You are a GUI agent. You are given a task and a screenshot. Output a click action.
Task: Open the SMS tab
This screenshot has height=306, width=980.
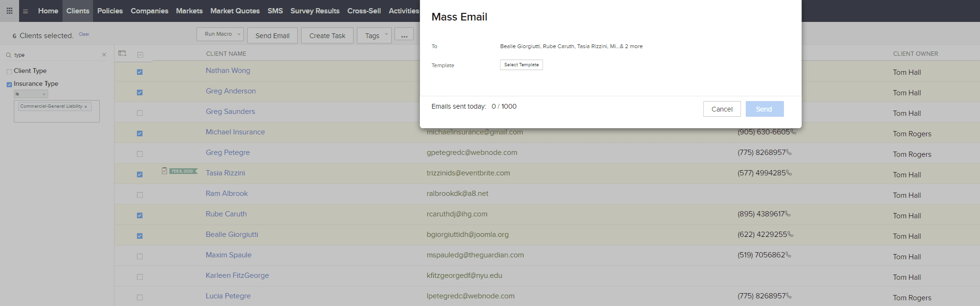275,10
